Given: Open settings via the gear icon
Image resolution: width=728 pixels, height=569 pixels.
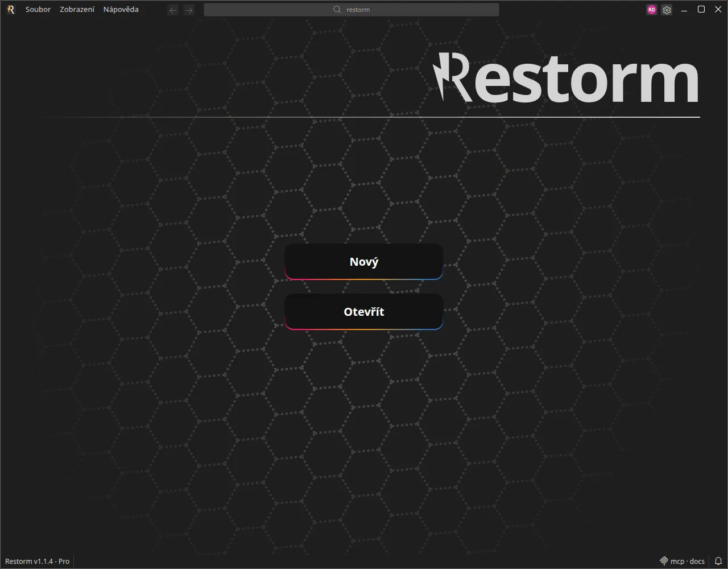Looking at the screenshot, I should (667, 10).
